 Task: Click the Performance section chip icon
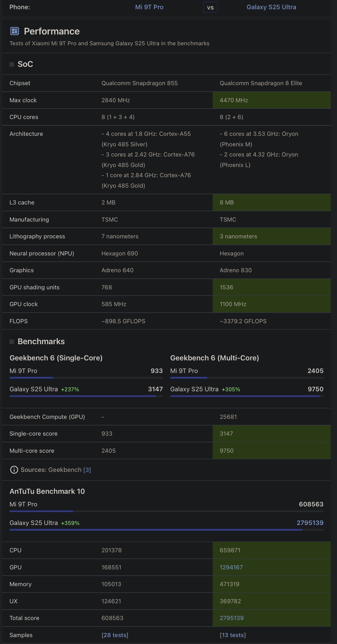coord(15,31)
